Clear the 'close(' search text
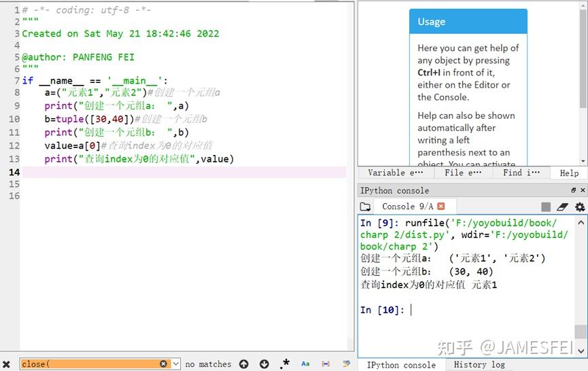588x371 pixels. click(163, 364)
